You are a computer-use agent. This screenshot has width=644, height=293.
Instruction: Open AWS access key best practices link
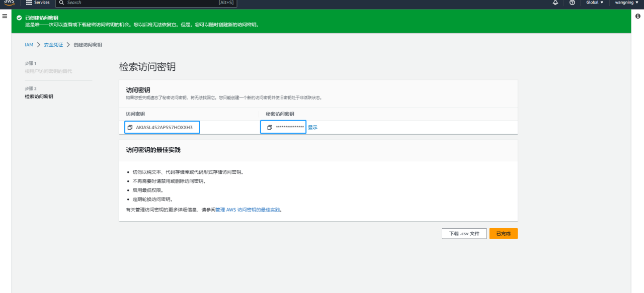point(248,210)
